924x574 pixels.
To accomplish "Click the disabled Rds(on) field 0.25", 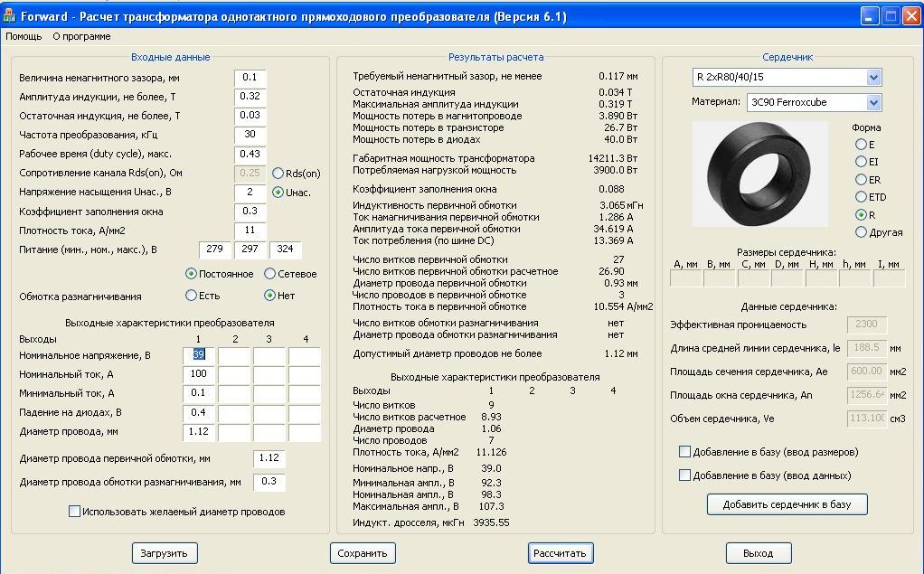I will click(x=250, y=174).
